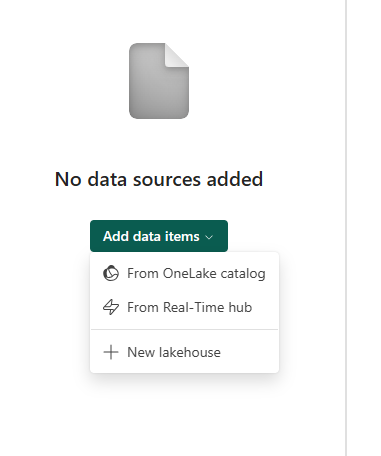Create a New lakehouse from menu
Viewport: 381px width, 456px height.
pos(184,352)
